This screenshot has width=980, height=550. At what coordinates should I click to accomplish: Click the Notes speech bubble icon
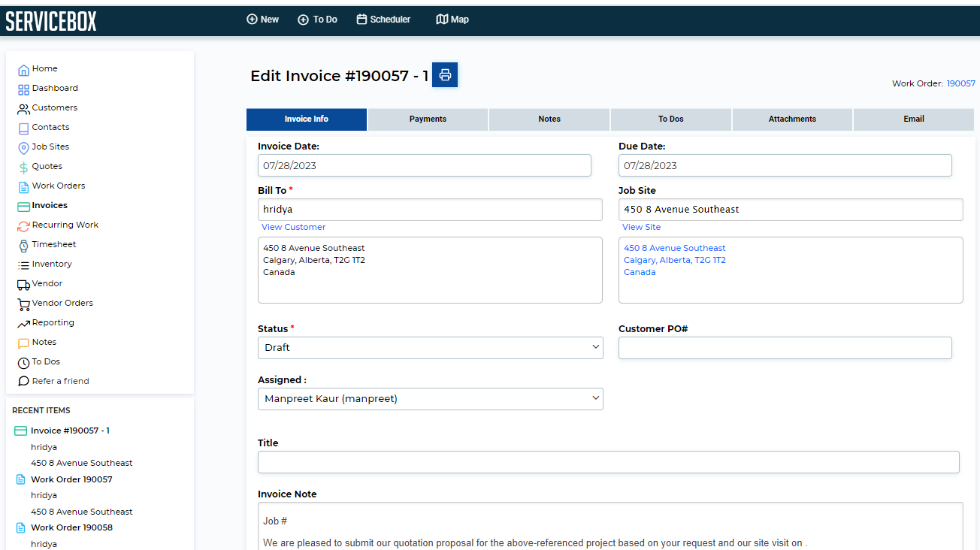[23, 343]
